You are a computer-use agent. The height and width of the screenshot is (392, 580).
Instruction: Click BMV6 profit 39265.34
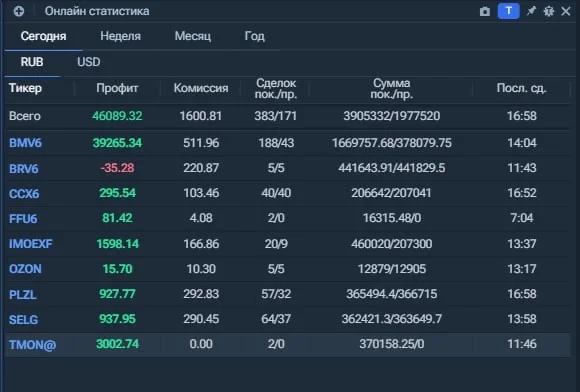[117, 143]
